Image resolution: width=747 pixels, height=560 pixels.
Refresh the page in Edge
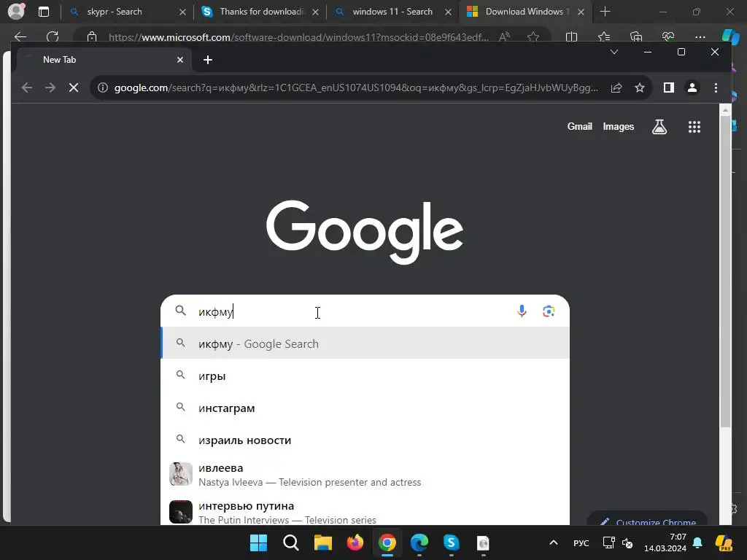53,36
